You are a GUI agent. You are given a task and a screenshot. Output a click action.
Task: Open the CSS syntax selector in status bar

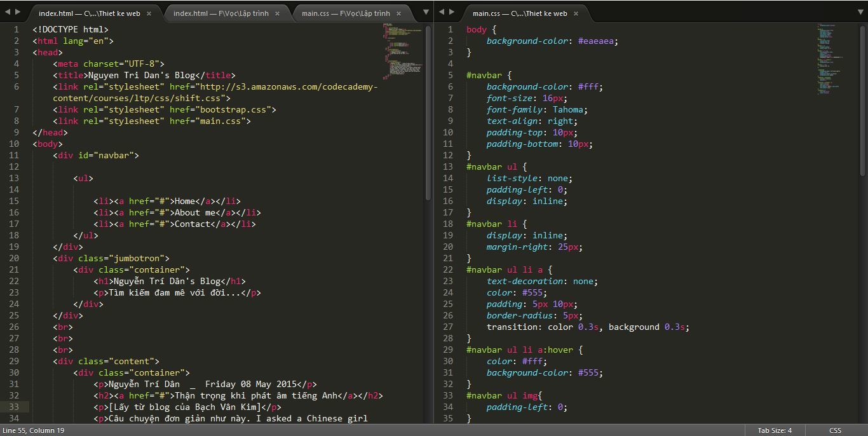pyautogui.click(x=835, y=430)
